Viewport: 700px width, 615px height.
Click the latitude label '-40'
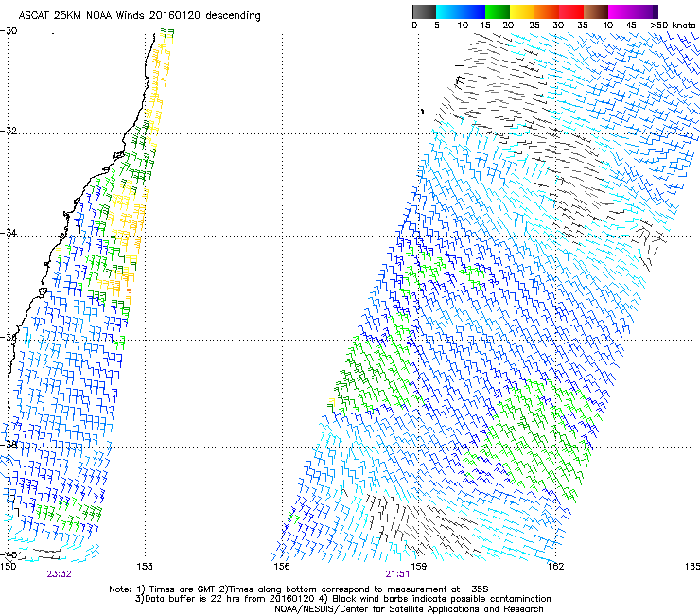9,554
